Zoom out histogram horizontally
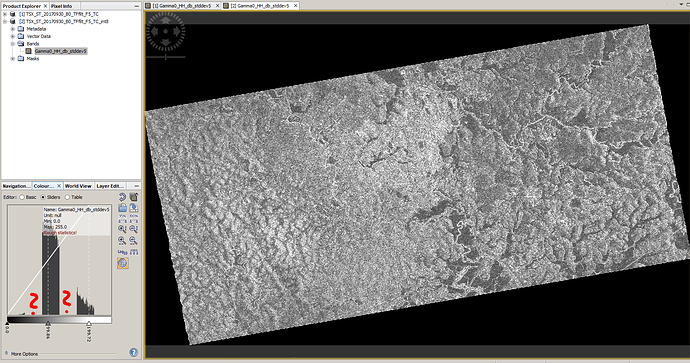This screenshot has height=363, width=690. [x=134, y=240]
